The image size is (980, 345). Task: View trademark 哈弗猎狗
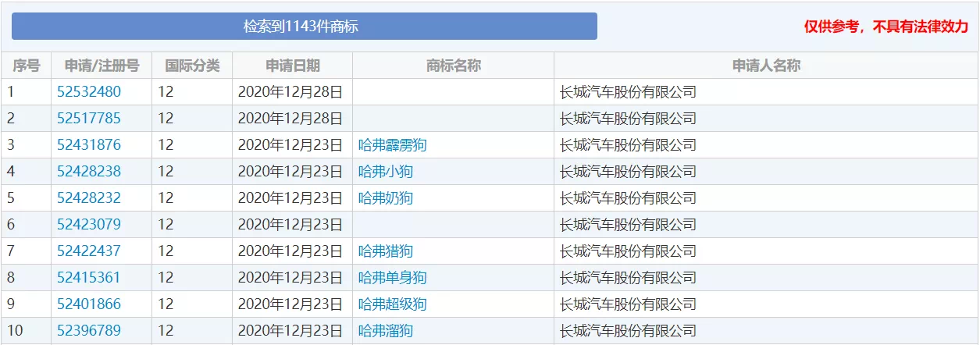tap(386, 251)
